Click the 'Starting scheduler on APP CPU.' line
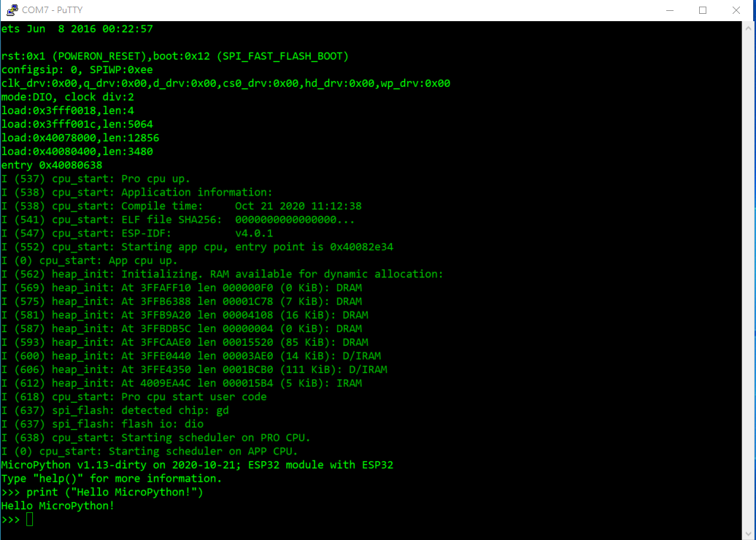756x540 pixels. pyautogui.click(x=150, y=451)
